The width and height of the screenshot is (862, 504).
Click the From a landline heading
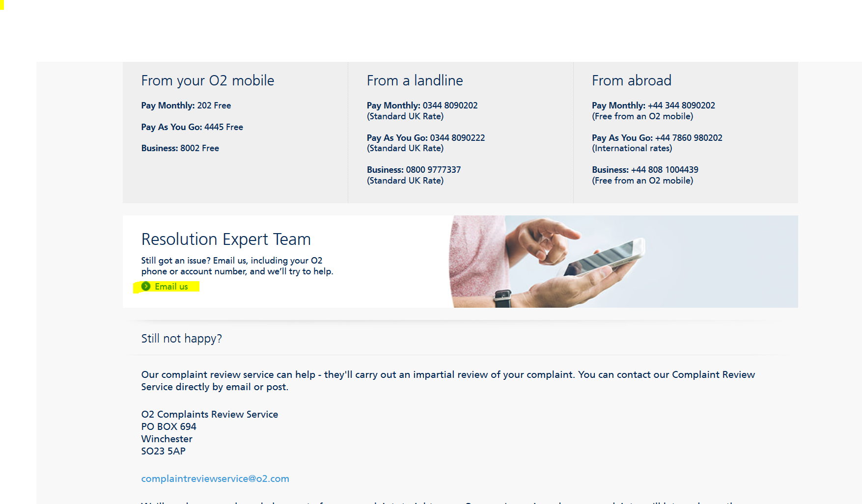click(x=415, y=80)
